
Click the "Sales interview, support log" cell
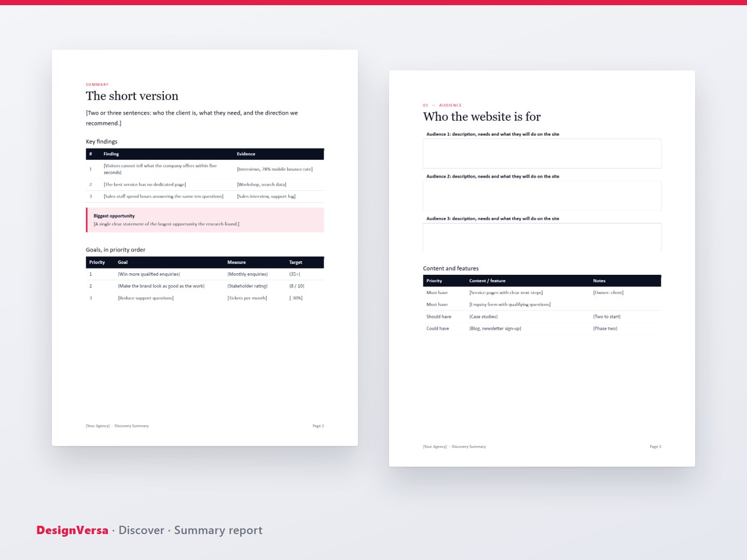point(266,197)
